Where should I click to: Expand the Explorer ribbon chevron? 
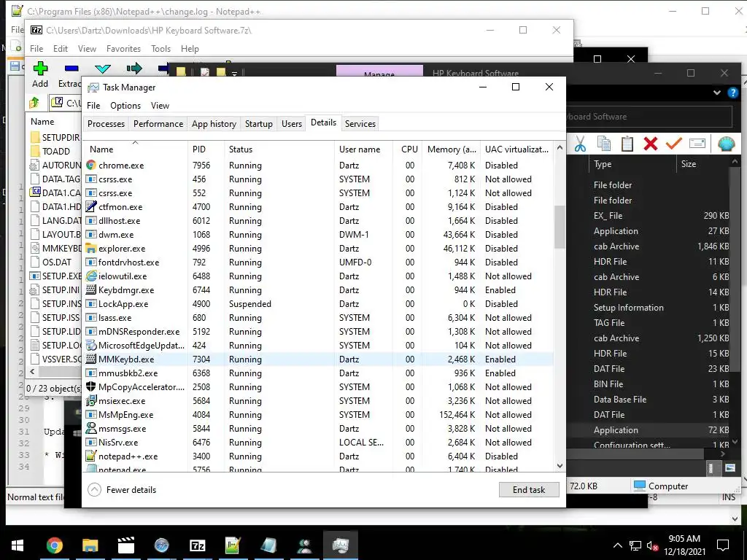pyautogui.click(x=717, y=93)
